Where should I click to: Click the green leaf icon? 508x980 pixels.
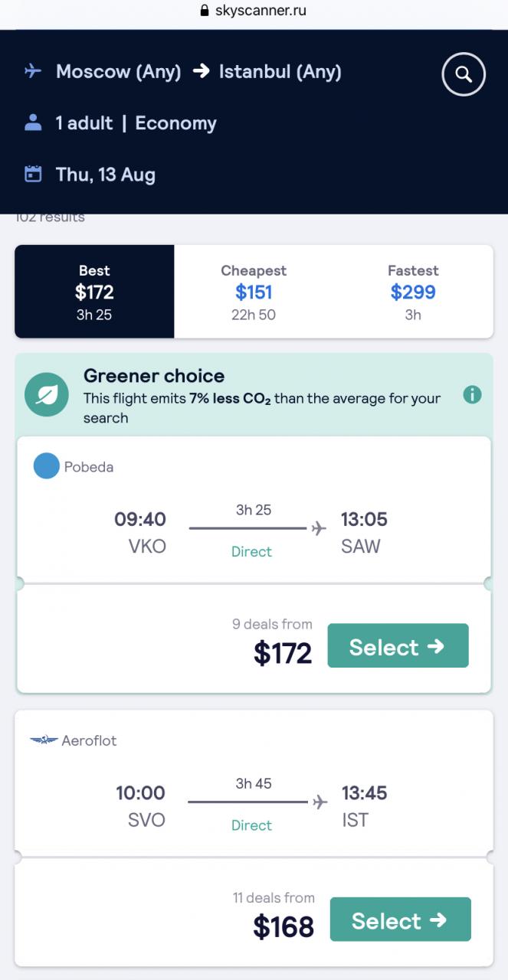(47, 395)
